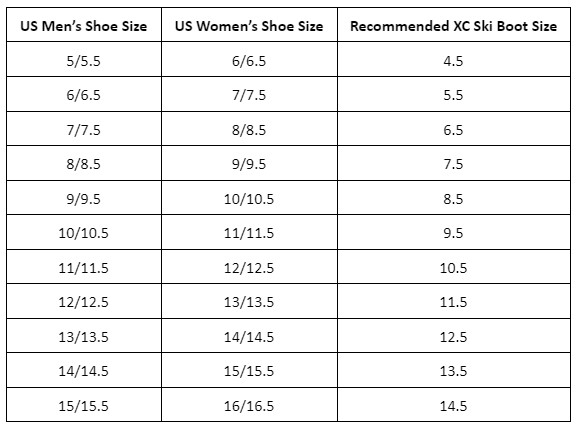Select boot size cell 10.5

click(x=454, y=267)
